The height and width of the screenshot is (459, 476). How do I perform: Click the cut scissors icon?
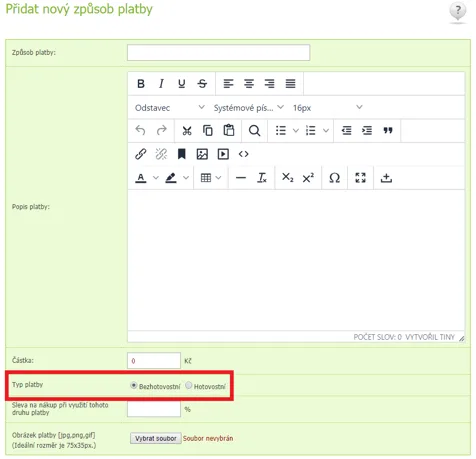tap(187, 131)
